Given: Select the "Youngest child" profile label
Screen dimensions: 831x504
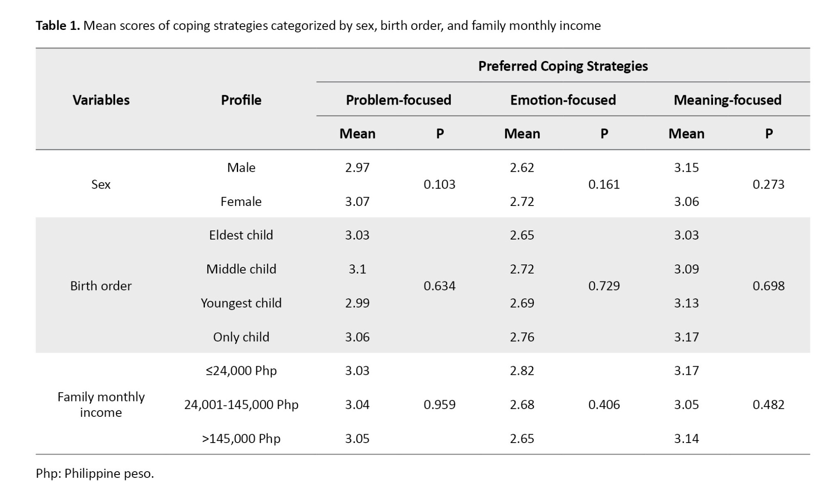Looking at the screenshot, I should pos(241,303).
